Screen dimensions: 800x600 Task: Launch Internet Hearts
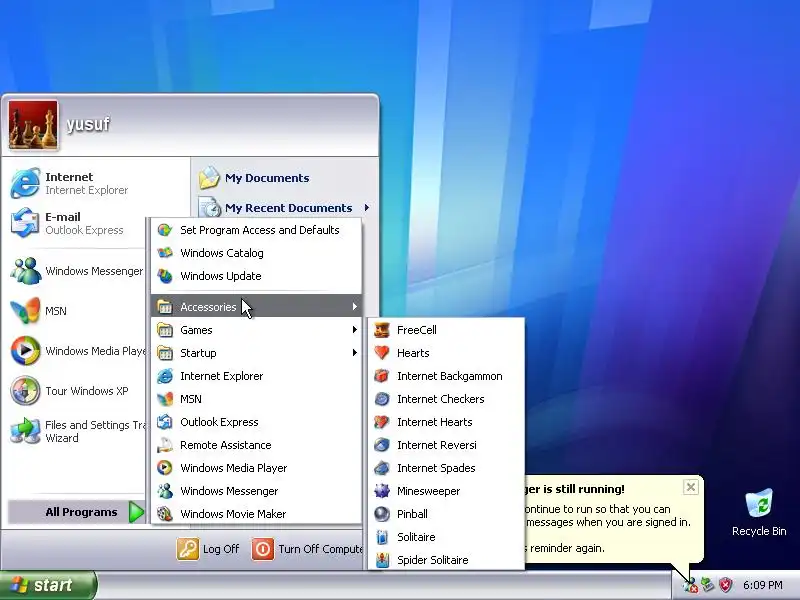pyautogui.click(x=446, y=422)
